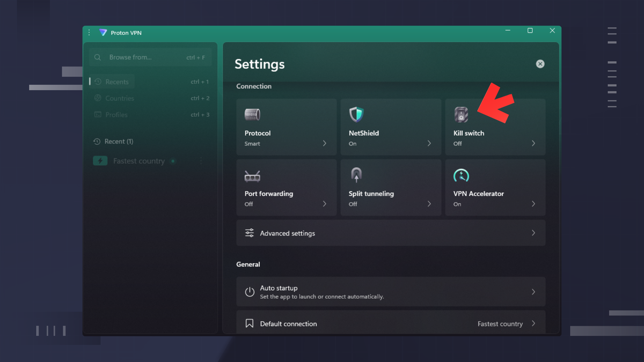Click the Default connection bookmark icon
The image size is (644, 362).
coord(250,323)
